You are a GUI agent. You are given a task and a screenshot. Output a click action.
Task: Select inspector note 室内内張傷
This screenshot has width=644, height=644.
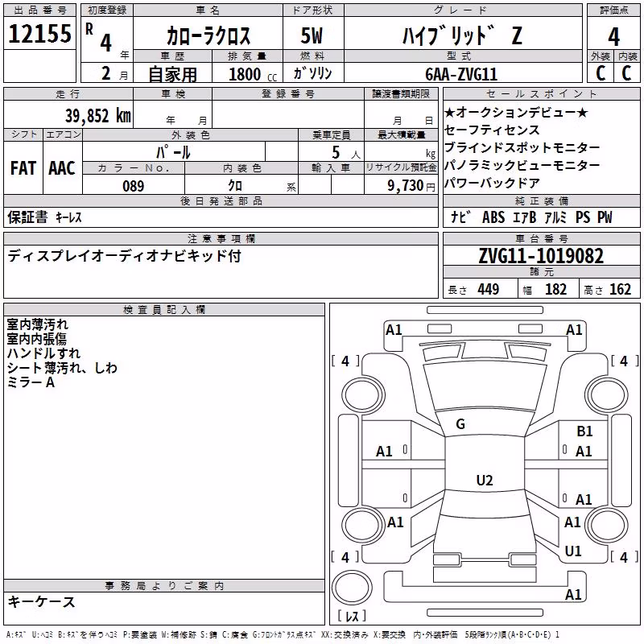pyautogui.click(x=36, y=339)
